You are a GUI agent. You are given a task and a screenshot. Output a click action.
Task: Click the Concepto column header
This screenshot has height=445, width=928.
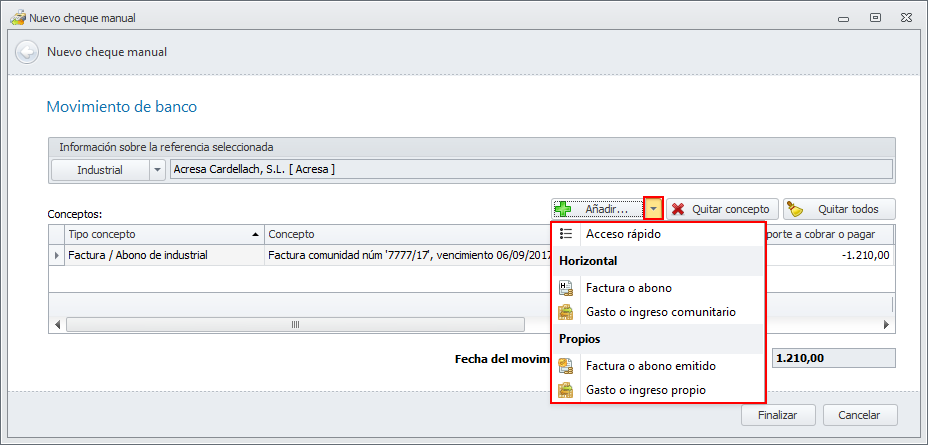coord(408,234)
